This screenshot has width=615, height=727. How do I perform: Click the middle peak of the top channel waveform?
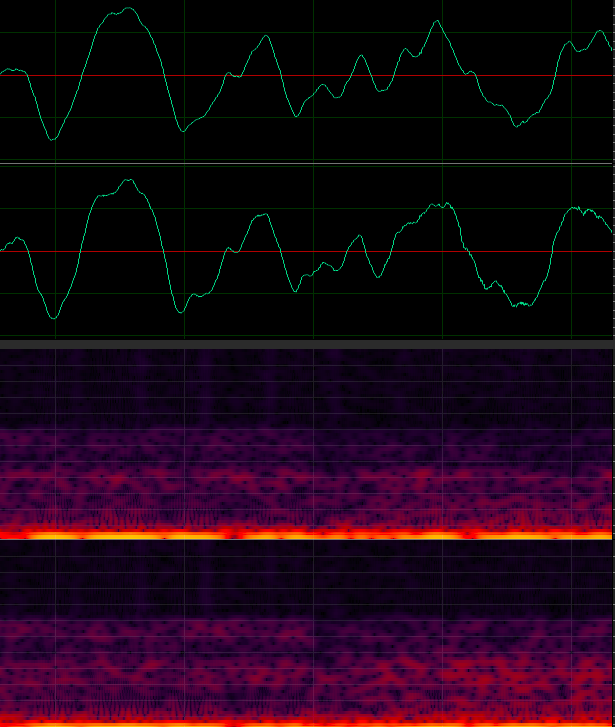[266, 37]
